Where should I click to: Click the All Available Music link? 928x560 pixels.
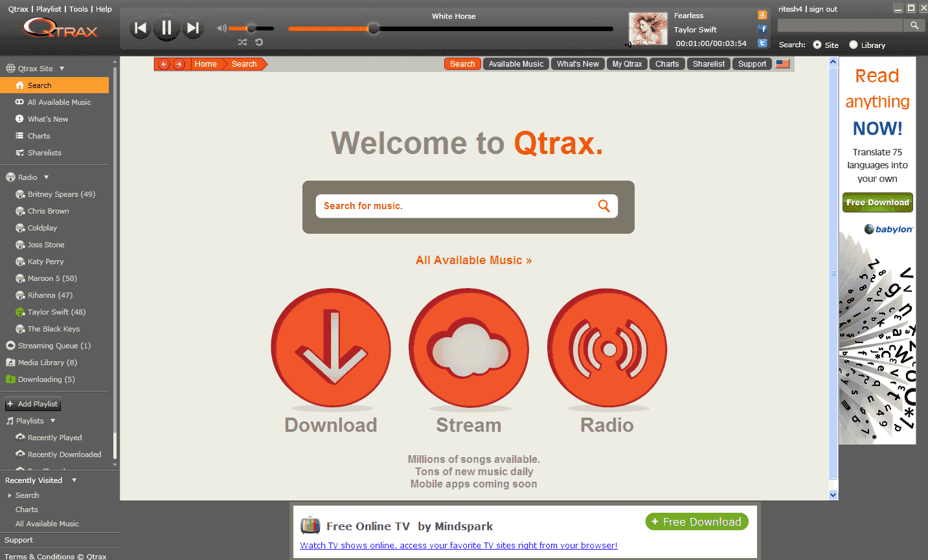[x=473, y=260]
